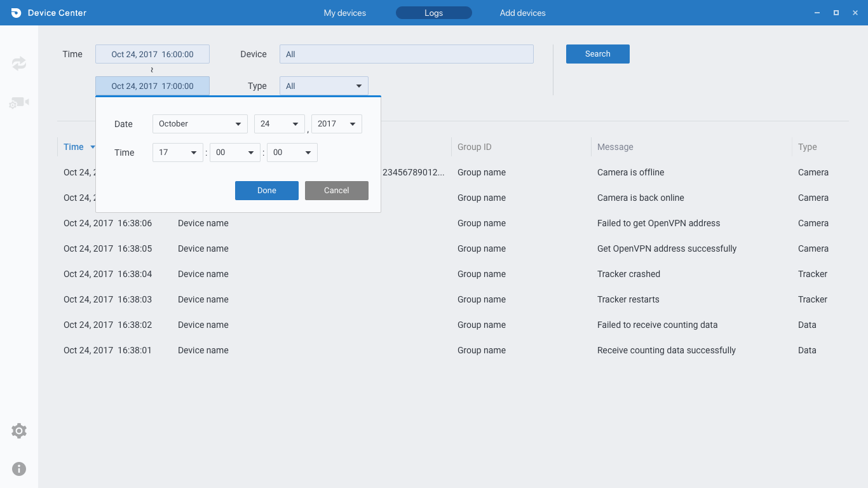Open the day dropdown showing 24

(x=280, y=124)
